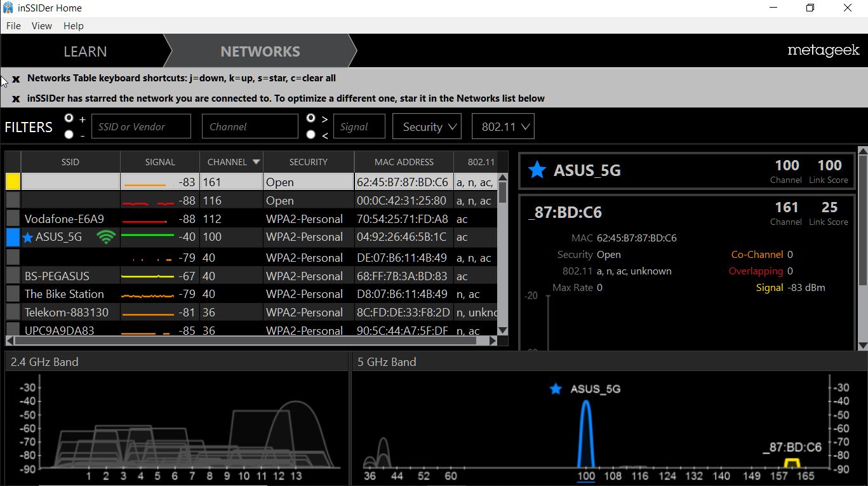868x486 pixels.
Task: Open the File menu
Action: pyautogui.click(x=13, y=26)
